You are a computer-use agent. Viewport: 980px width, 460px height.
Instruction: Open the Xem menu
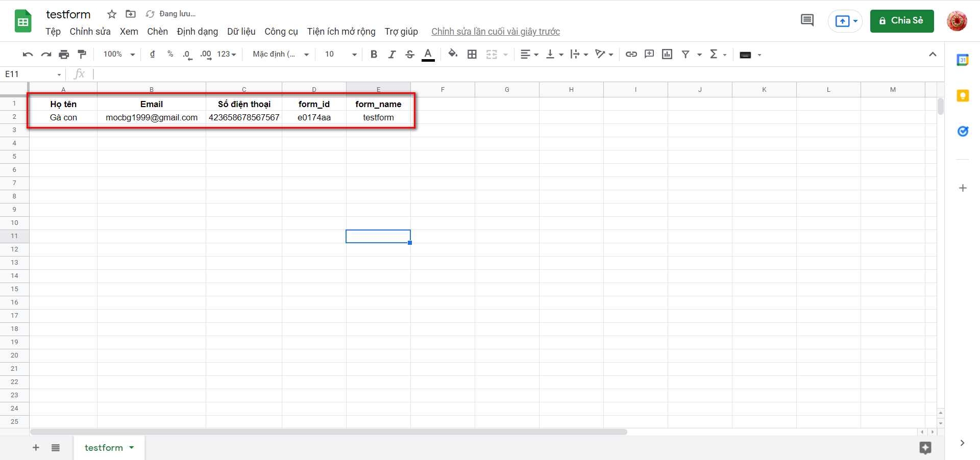pos(129,32)
